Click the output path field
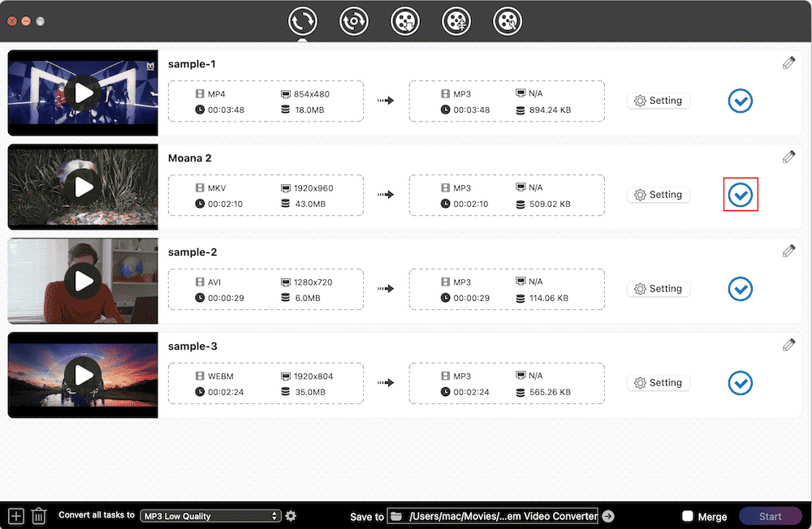 [493, 516]
